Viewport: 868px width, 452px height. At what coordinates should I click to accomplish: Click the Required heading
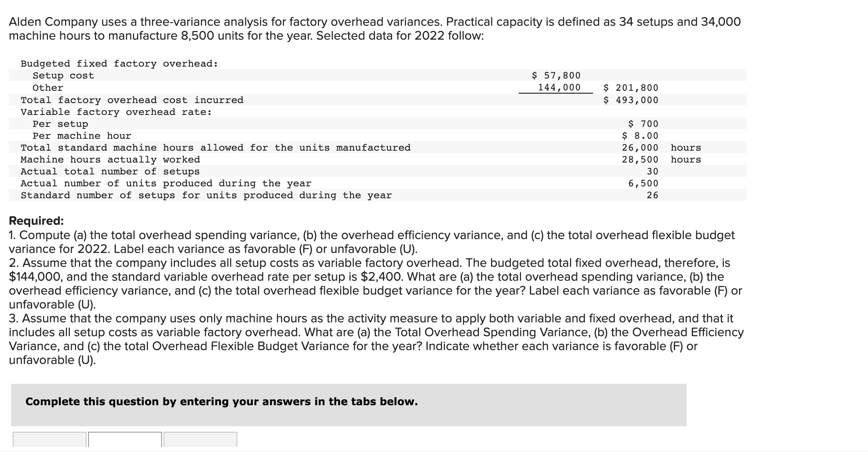(x=35, y=220)
